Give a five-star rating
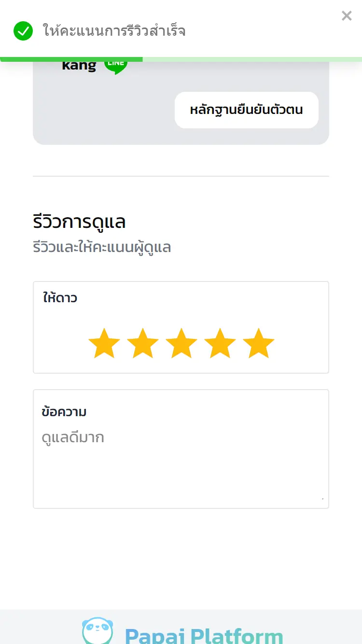Image resolution: width=362 pixels, height=644 pixels. tap(259, 343)
